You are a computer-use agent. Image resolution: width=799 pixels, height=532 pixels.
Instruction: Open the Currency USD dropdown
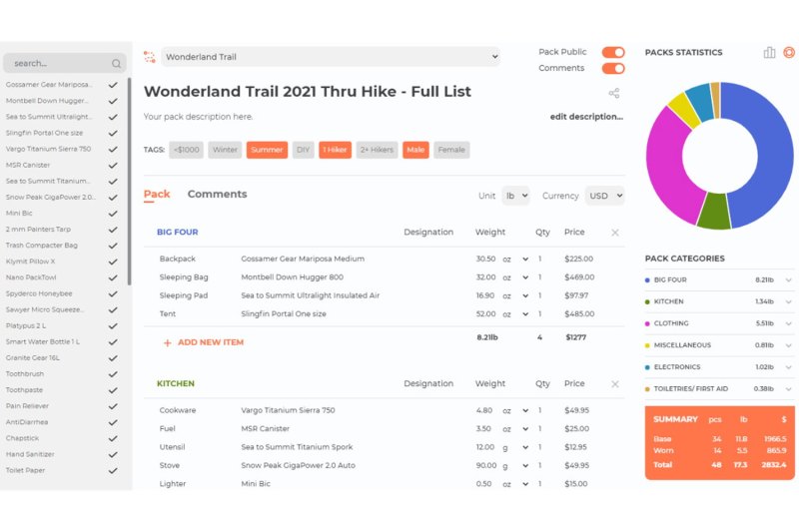point(604,196)
